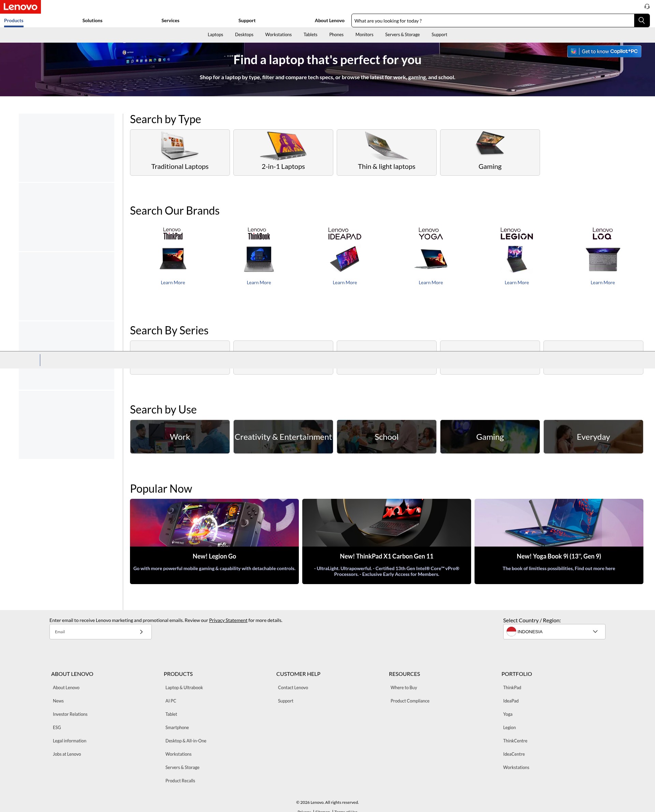Go to Desktops in sub navigation

[244, 35]
